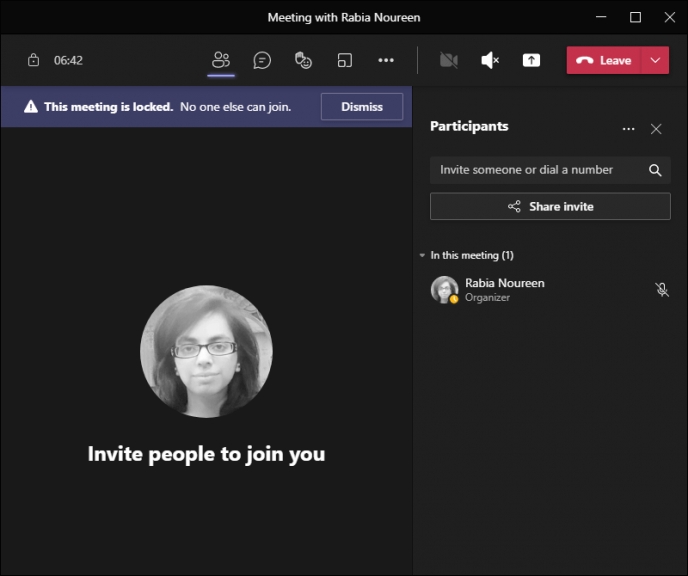Expand the Leave button dropdown arrow
688x576 pixels.
[x=655, y=60]
